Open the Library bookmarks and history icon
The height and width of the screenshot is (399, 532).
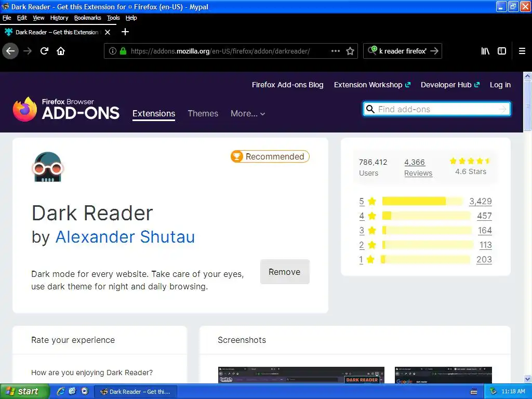point(485,51)
